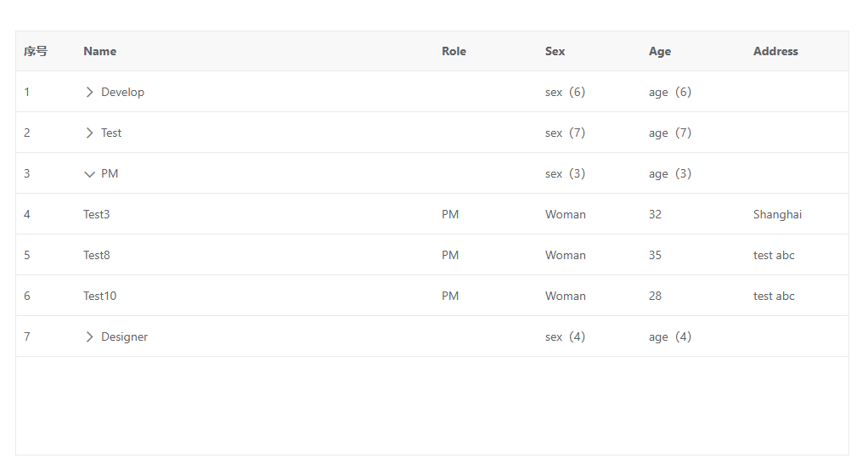Expand the Develop group row
The height and width of the screenshot is (475, 868).
(89, 92)
